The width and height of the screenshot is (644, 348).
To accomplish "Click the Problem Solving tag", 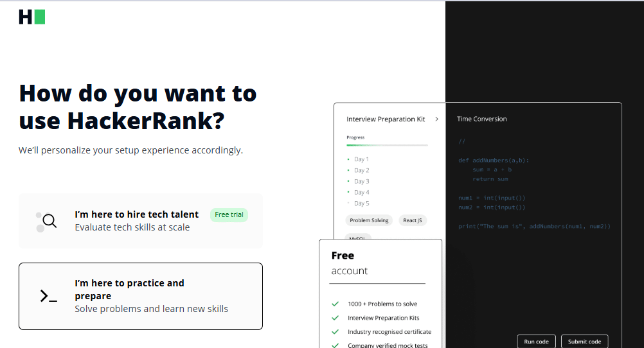I will pyautogui.click(x=369, y=220).
